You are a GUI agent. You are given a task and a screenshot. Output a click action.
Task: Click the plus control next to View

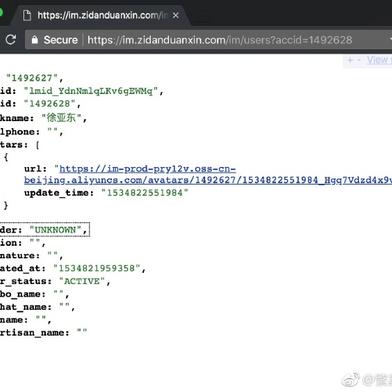tap(350, 60)
